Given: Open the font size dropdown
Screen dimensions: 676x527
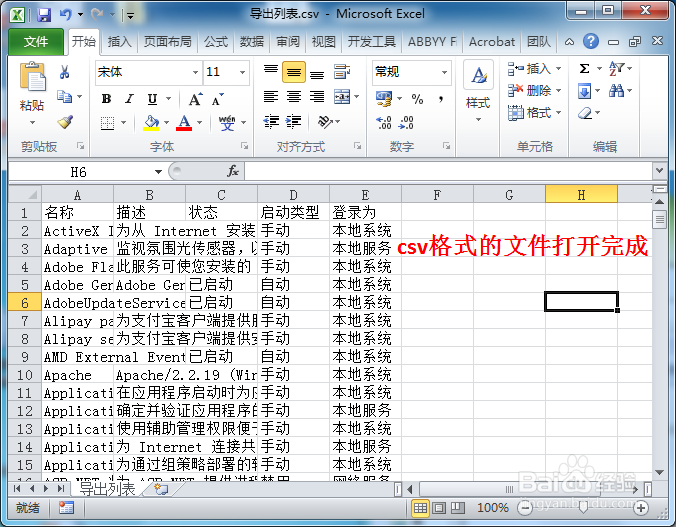Looking at the screenshot, I should pyautogui.click(x=243, y=72).
